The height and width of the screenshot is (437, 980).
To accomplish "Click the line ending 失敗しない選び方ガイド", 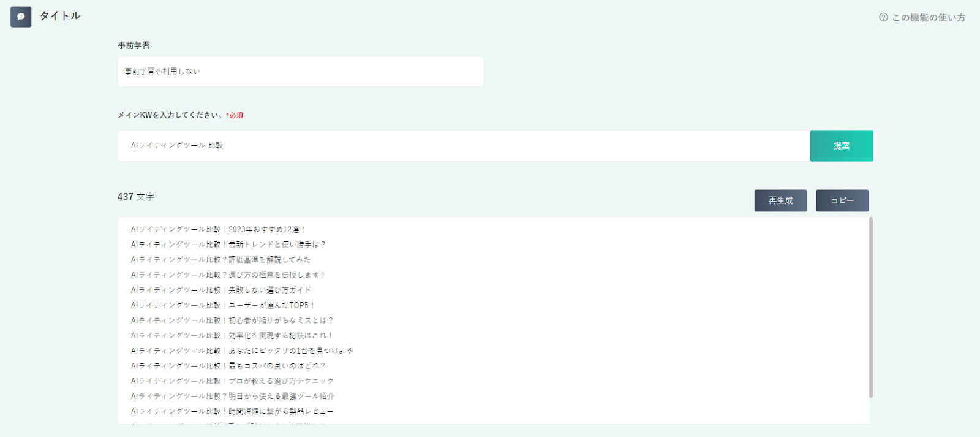I will (x=221, y=290).
